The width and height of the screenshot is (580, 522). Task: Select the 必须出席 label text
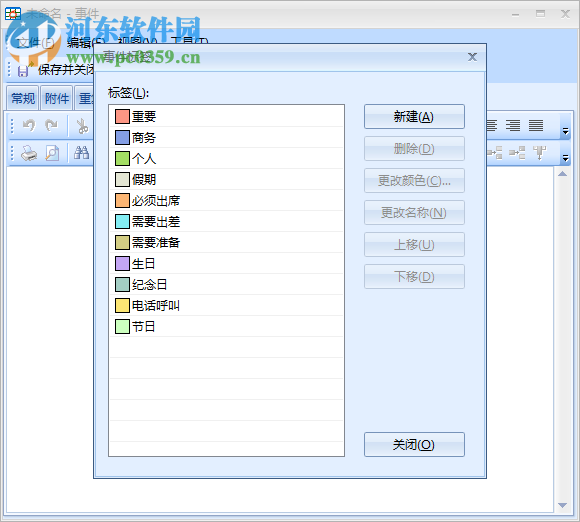[x=156, y=201]
